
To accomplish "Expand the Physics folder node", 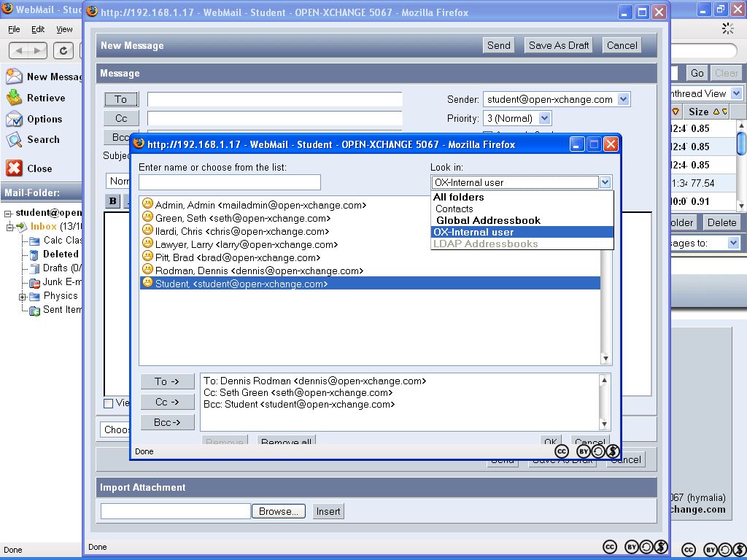I will pos(22,297).
